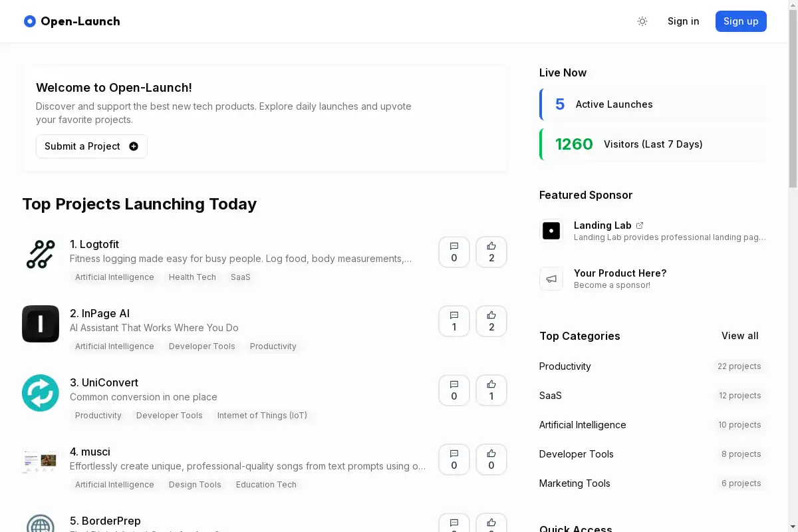Select Internet of Things (IoT) tag

pyautogui.click(x=262, y=416)
